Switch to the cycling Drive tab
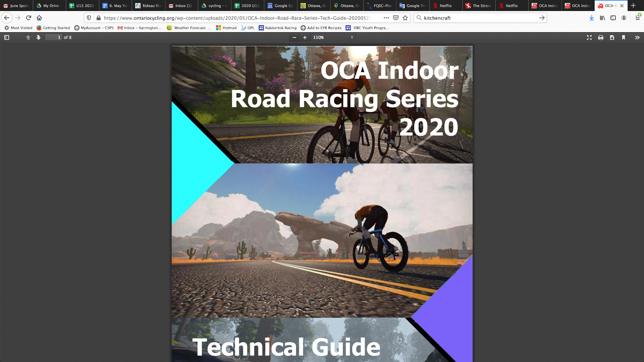This screenshot has height=362, width=644. tap(214, 6)
